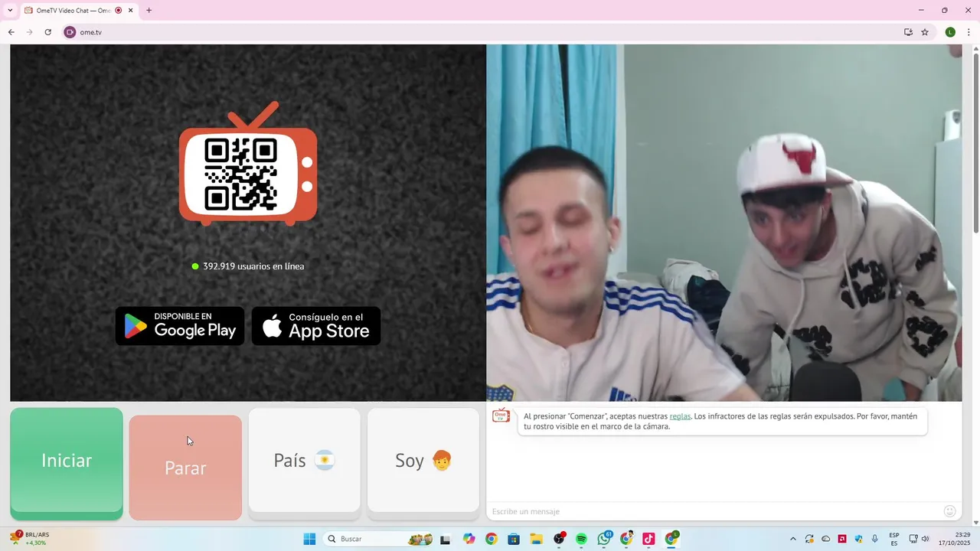Close the OmeTV Video Chat tab
The height and width of the screenshot is (551, 980).
(x=131, y=11)
